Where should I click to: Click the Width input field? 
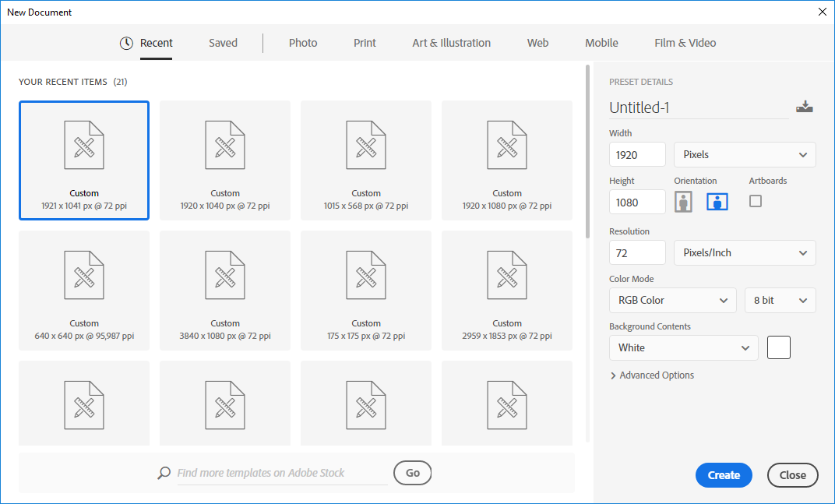coord(637,154)
